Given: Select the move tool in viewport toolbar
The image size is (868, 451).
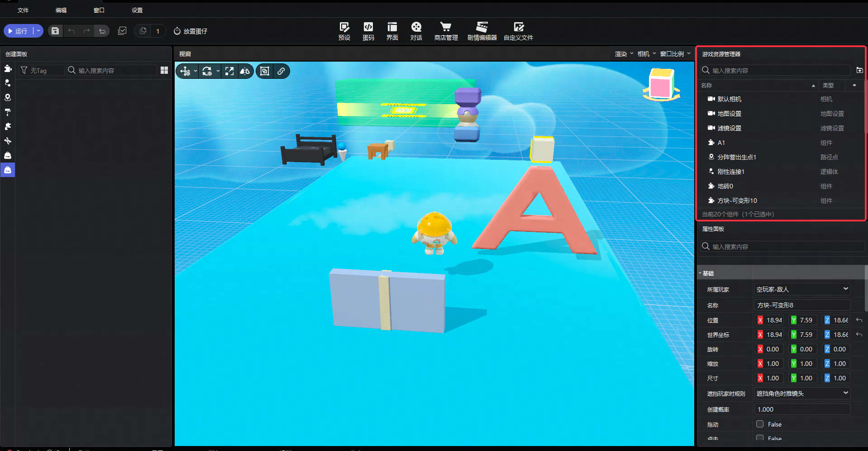Looking at the screenshot, I should click(x=185, y=71).
